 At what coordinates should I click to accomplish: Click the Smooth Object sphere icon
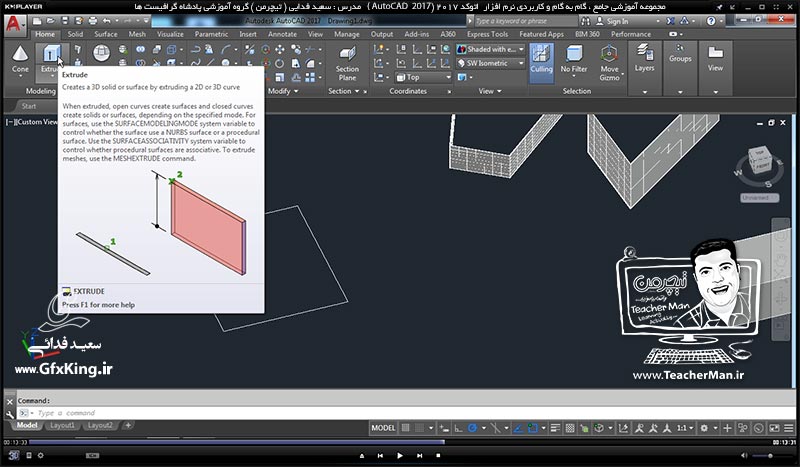[102, 53]
